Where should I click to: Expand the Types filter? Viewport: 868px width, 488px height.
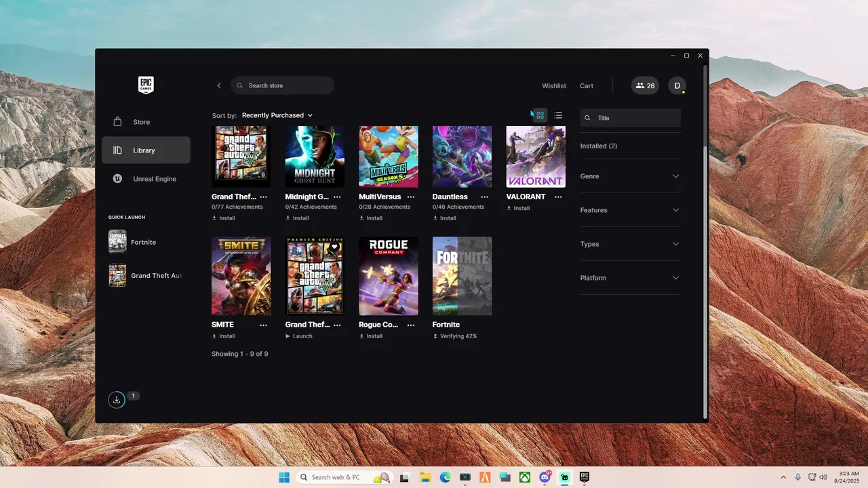(x=630, y=244)
